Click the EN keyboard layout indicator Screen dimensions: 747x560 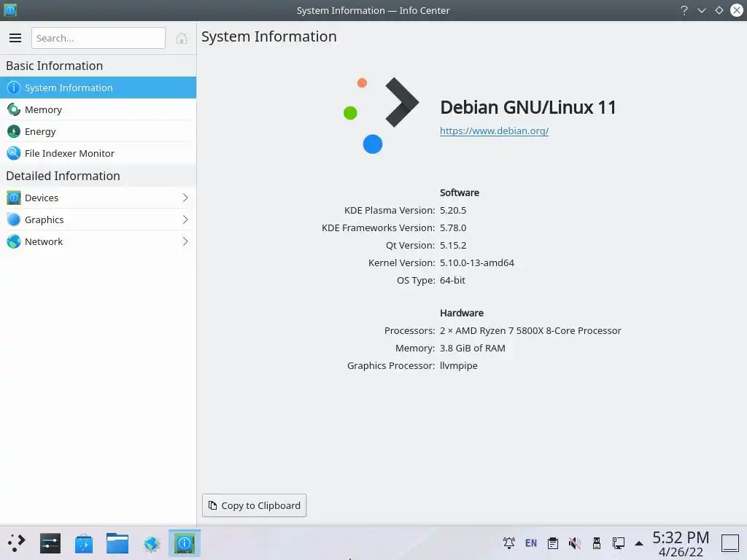coord(531,542)
